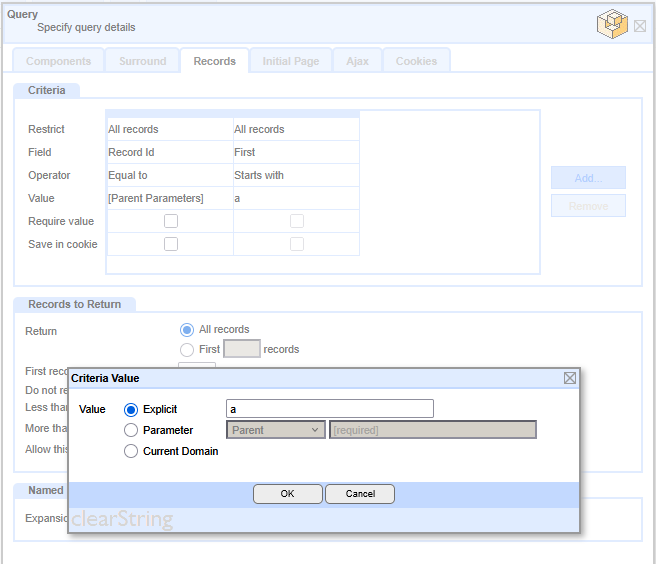Enable Save in cookie for first criterion

[x=171, y=244]
